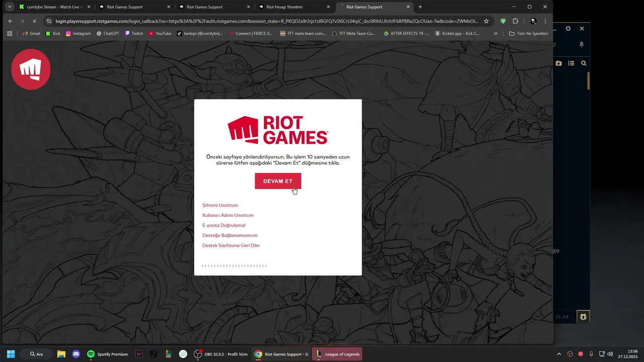View site information icon in address bar

click(x=49, y=21)
